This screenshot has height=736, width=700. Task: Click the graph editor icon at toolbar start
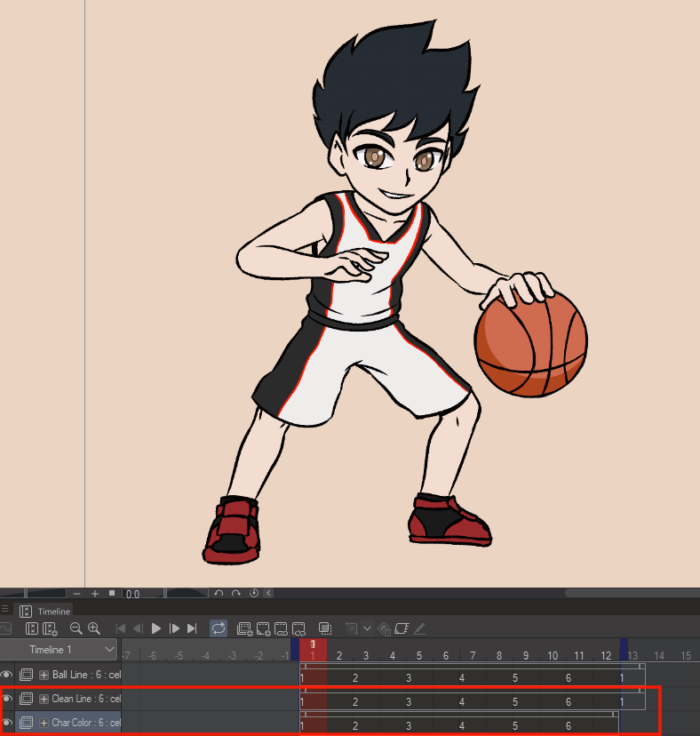[x=5, y=628]
